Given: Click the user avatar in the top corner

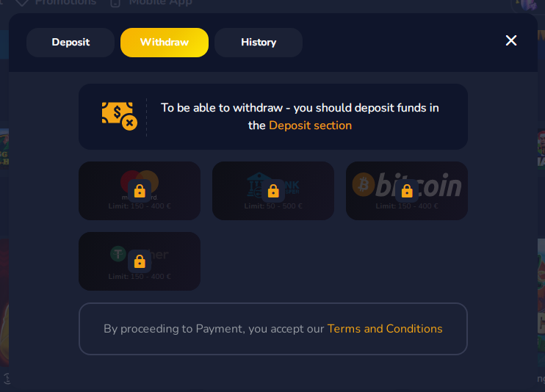Looking at the screenshot, I should pos(527,4).
